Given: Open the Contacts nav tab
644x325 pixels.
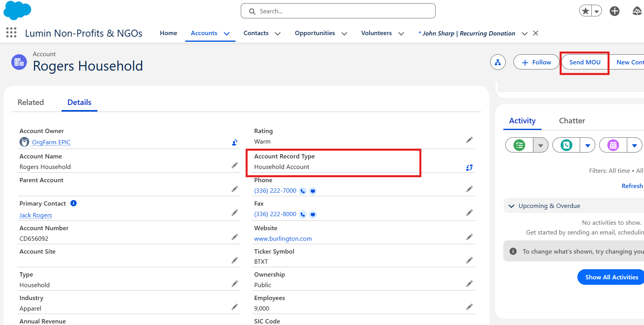Looking at the screenshot, I should coord(256,33).
